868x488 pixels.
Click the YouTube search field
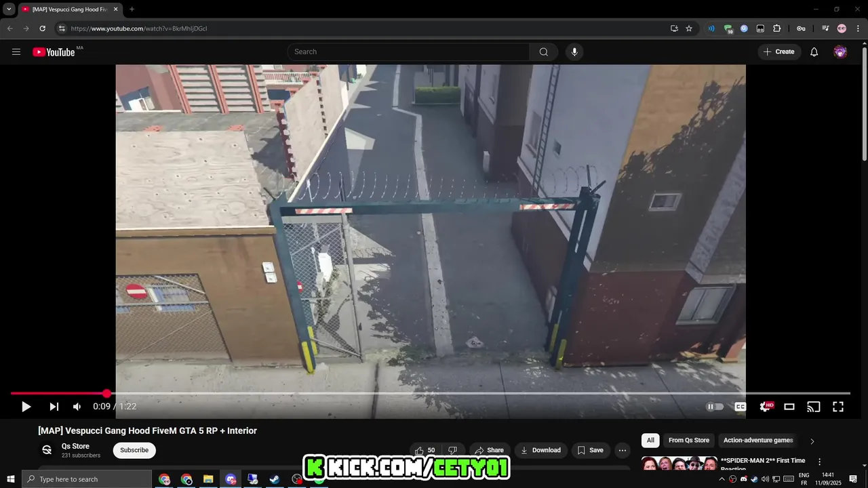click(x=409, y=52)
